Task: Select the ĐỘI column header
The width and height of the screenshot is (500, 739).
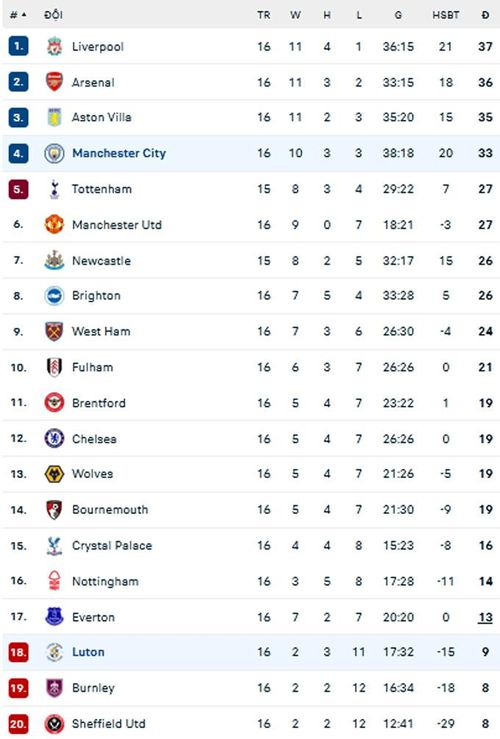Action: coord(53,15)
